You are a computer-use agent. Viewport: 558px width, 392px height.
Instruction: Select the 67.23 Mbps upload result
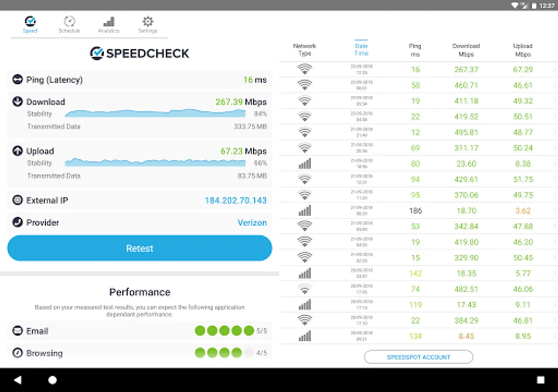pos(243,151)
